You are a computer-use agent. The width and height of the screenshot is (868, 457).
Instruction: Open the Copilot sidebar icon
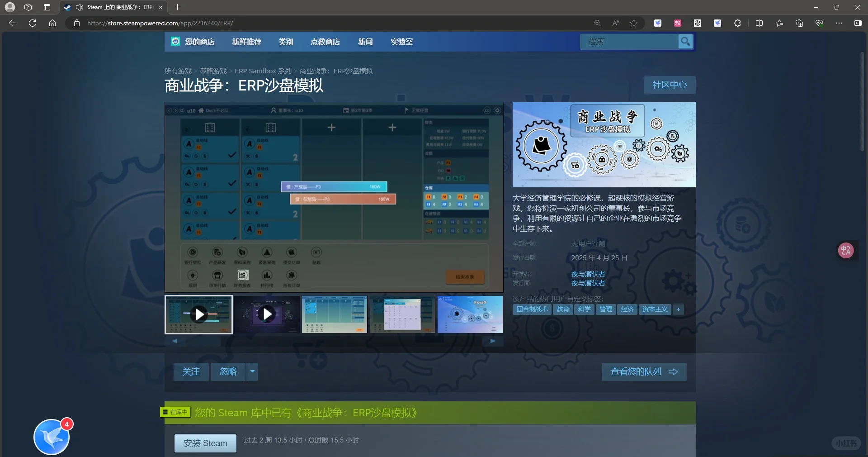coord(857,23)
